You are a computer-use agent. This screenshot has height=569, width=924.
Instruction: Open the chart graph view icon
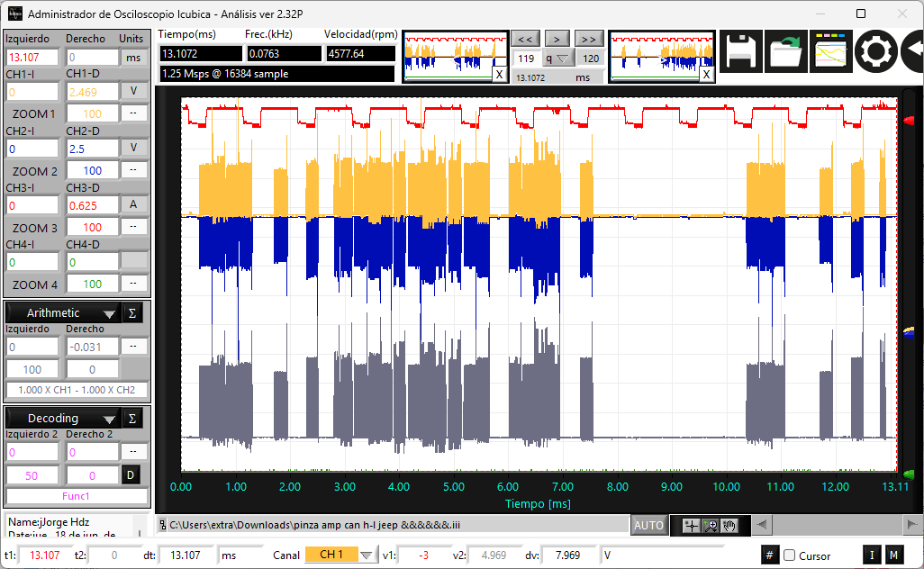click(831, 52)
